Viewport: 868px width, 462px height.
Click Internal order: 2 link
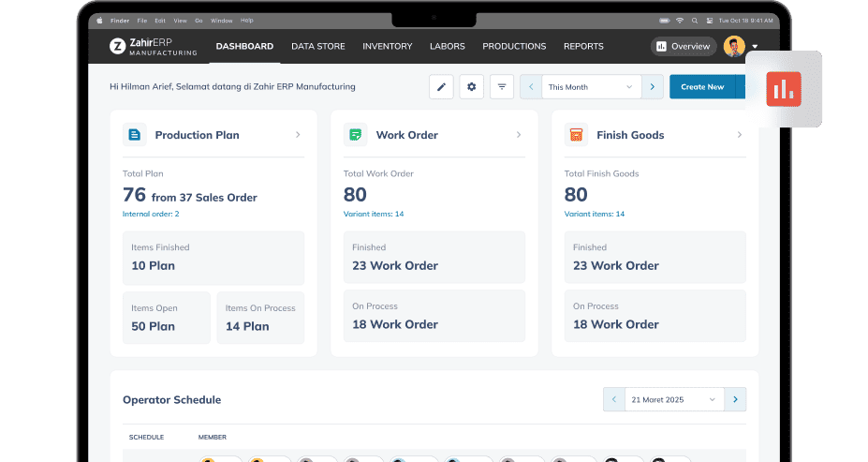point(151,214)
